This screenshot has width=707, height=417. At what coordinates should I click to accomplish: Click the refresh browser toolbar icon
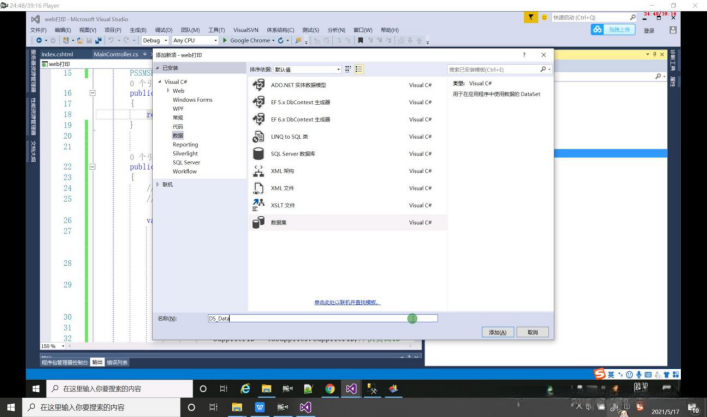coord(280,40)
